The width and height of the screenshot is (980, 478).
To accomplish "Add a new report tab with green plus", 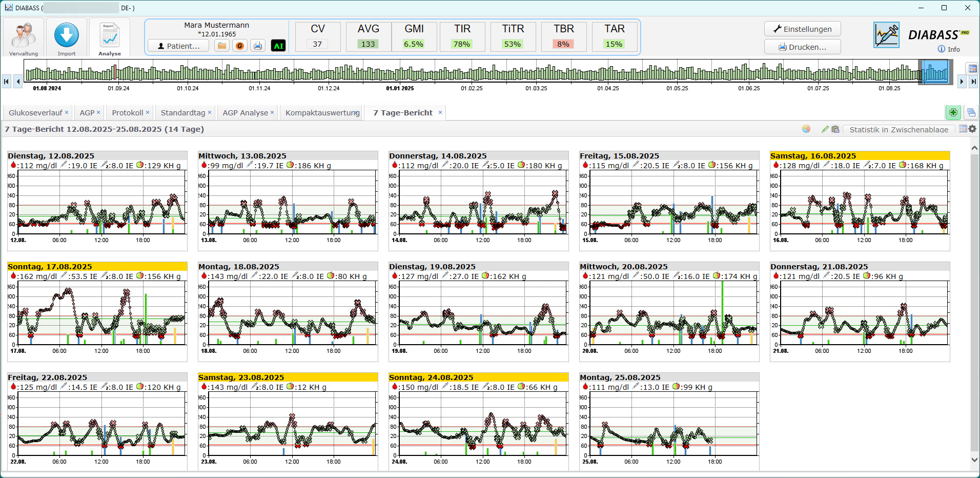I will [953, 112].
